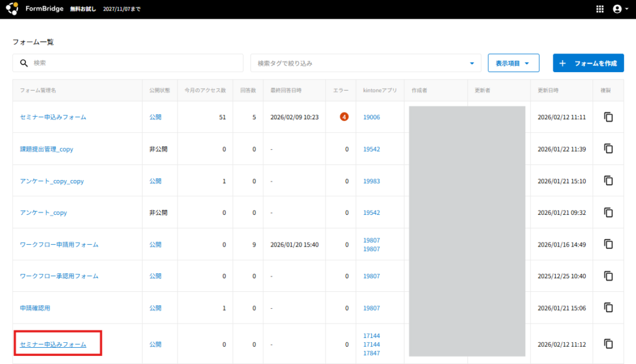This screenshot has width=636, height=364.
Task: Open kintone app 19006 link
Action: [371, 117]
